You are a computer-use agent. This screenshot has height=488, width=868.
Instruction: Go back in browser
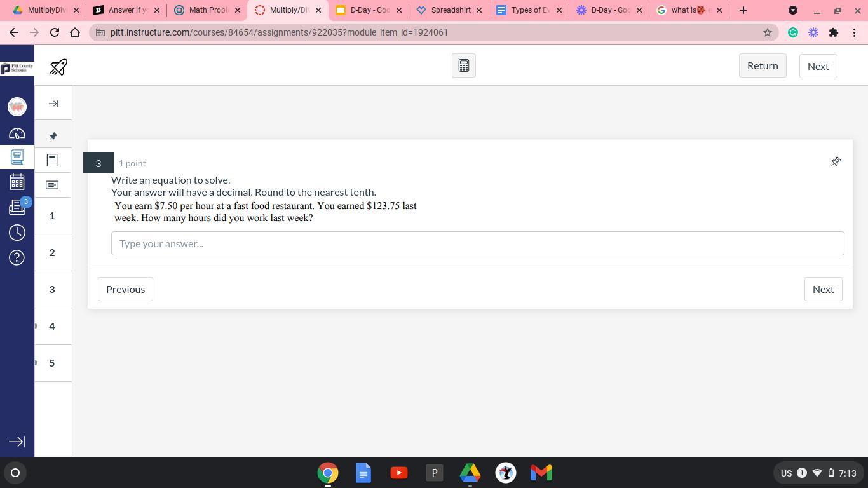(14, 32)
